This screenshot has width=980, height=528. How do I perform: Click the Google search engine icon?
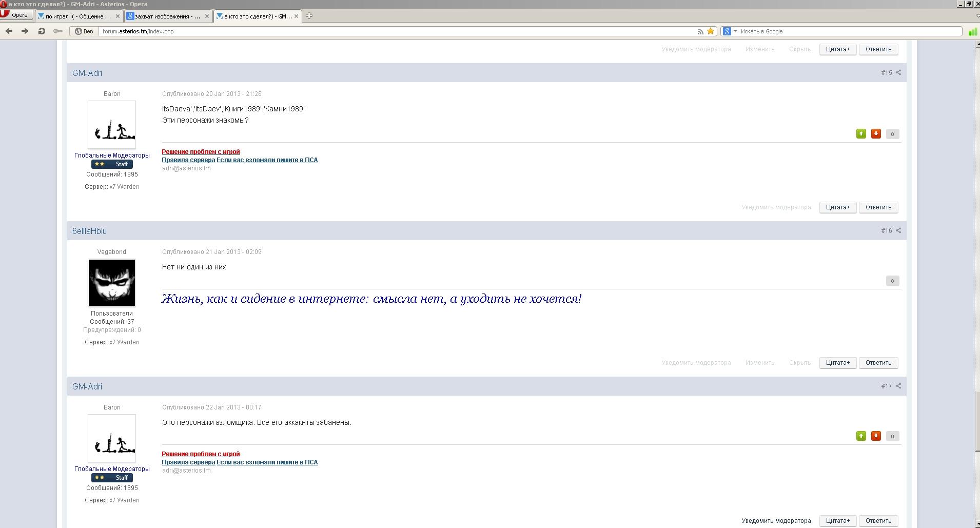[x=727, y=31]
